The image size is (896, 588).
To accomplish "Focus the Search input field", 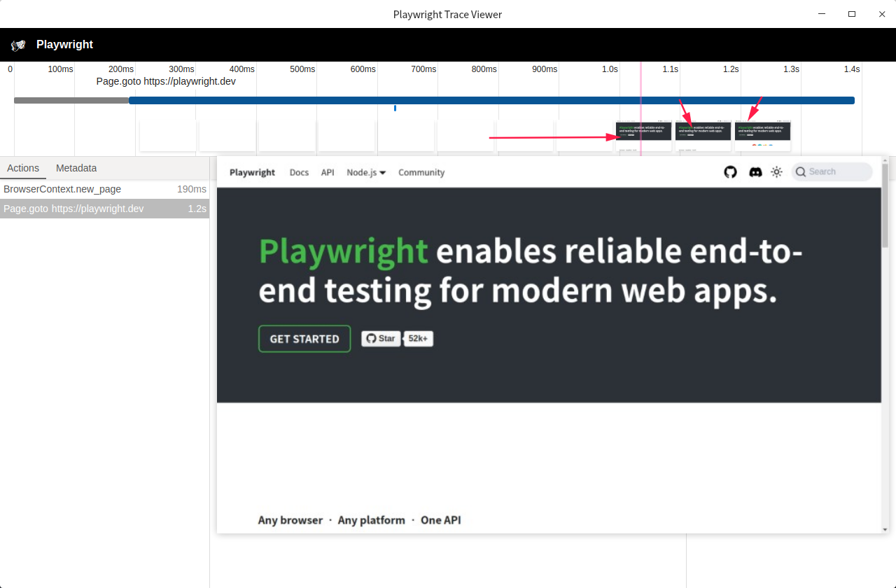I will [x=832, y=171].
